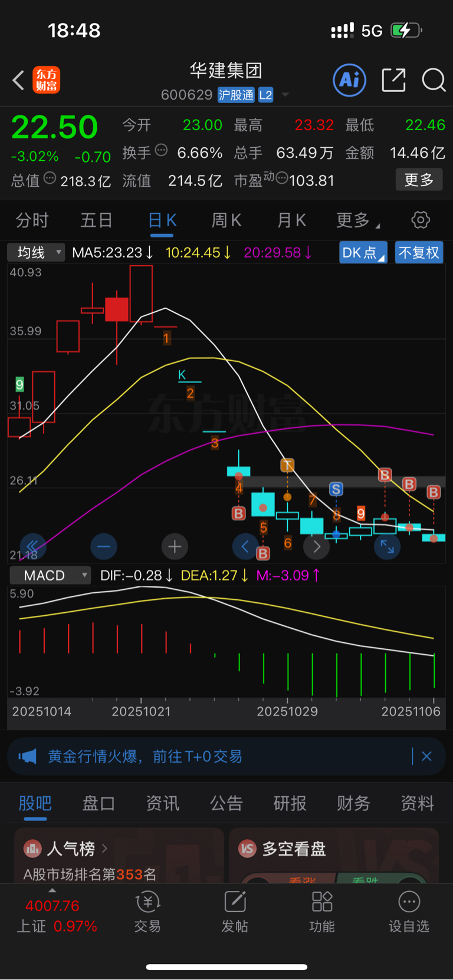Select the 日K tab
Image resolution: width=453 pixels, height=980 pixels.
click(x=162, y=220)
